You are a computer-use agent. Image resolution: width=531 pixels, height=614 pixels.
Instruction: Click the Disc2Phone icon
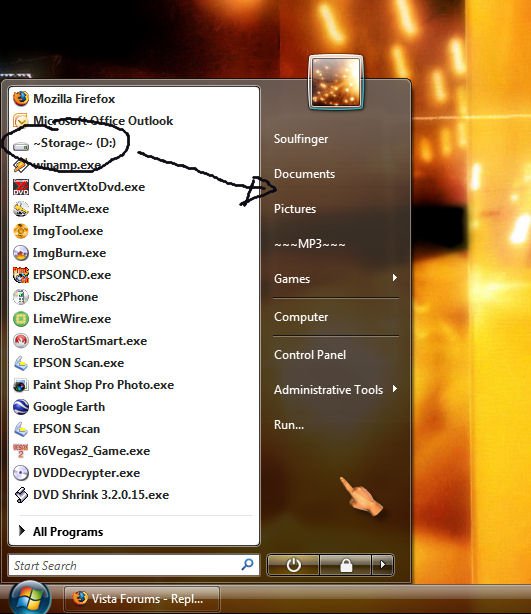click(21, 297)
